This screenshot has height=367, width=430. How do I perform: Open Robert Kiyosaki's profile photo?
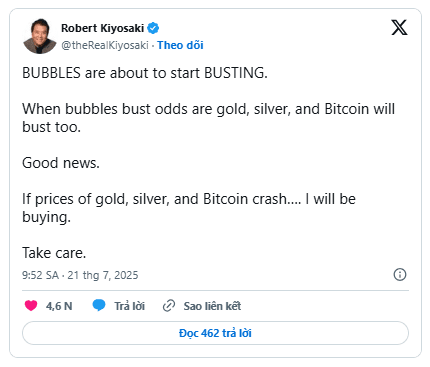coord(40,36)
